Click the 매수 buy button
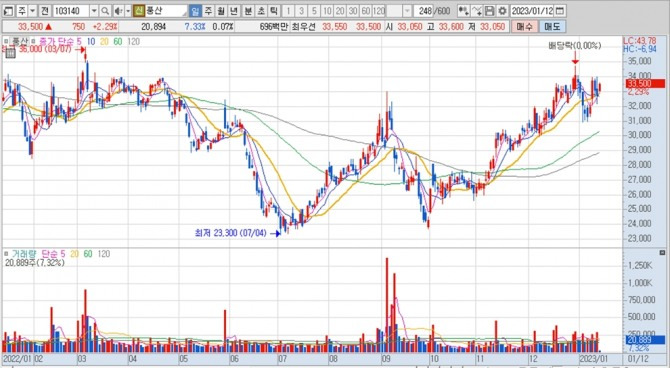The height and width of the screenshot is (368, 670). click(524, 26)
